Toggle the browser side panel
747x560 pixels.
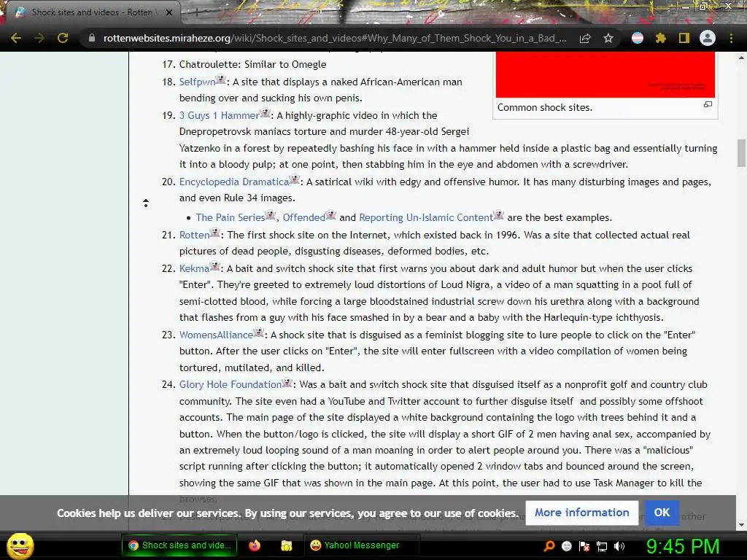(x=684, y=38)
